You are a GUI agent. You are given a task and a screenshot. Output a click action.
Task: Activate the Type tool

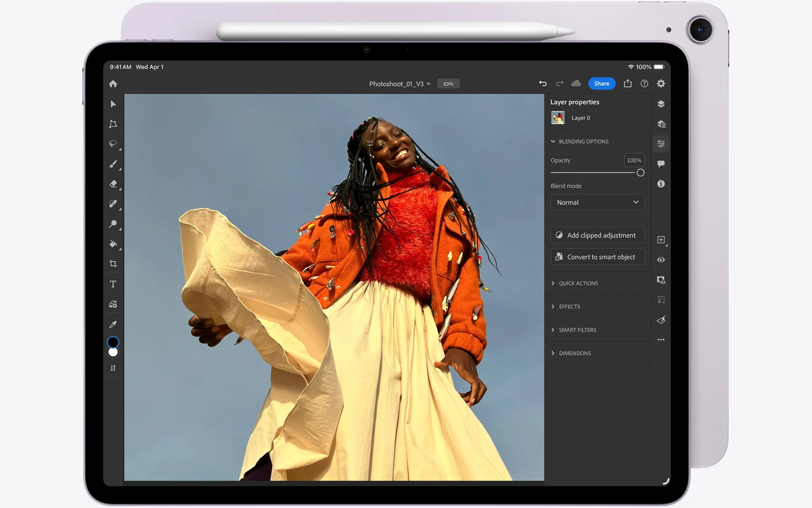tap(113, 284)
